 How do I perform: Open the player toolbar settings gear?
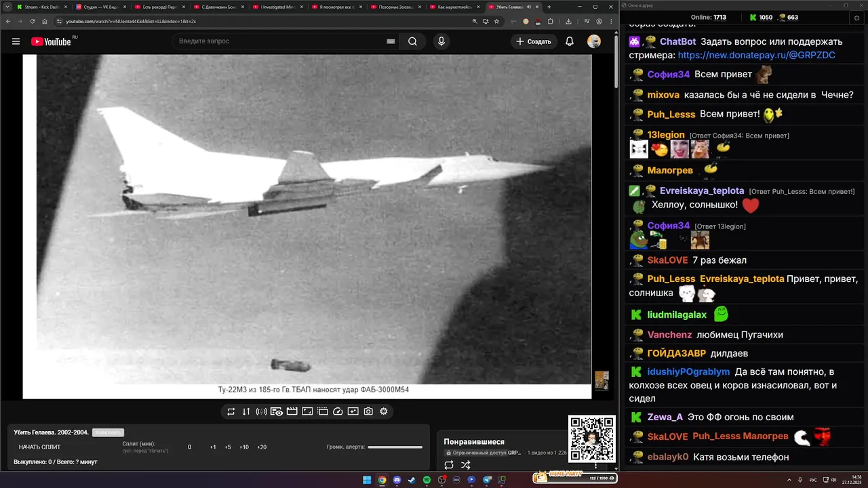coord(384,411)
